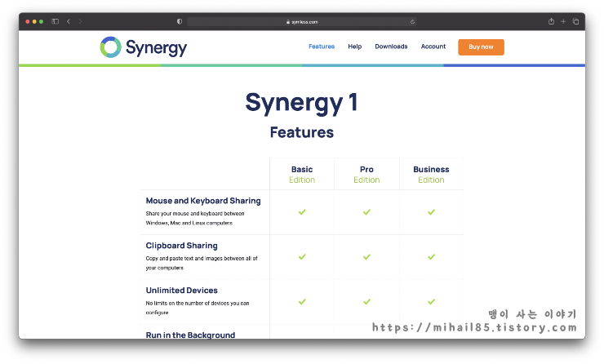
Task: Click the Basic Edition column header
Action: tap(302, 175)
